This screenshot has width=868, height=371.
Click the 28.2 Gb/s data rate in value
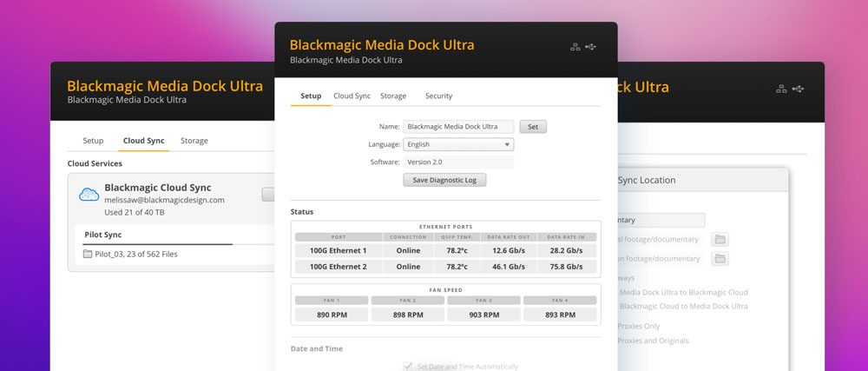coord(567,251)
